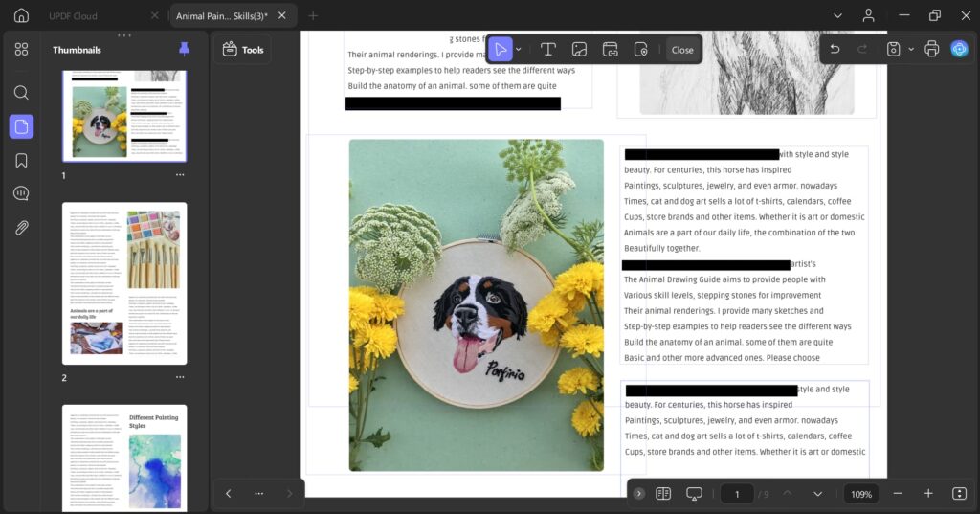Viewport: 980px width, 514px height.
Task: Open the Tools menu
Action: [243, 50]
